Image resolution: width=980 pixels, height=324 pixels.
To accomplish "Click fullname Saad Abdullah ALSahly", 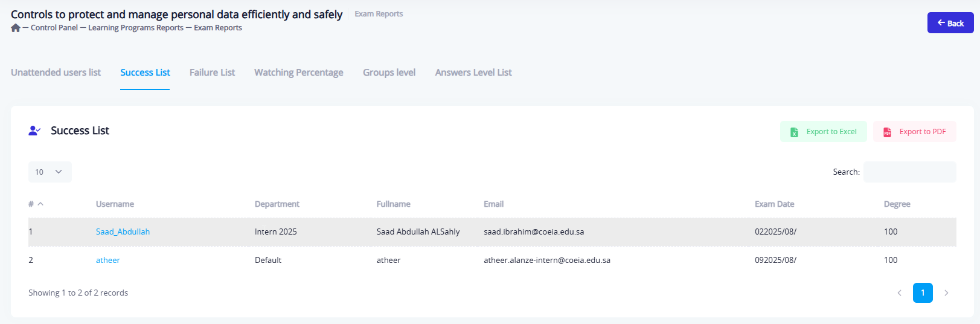I will point(418,232).
